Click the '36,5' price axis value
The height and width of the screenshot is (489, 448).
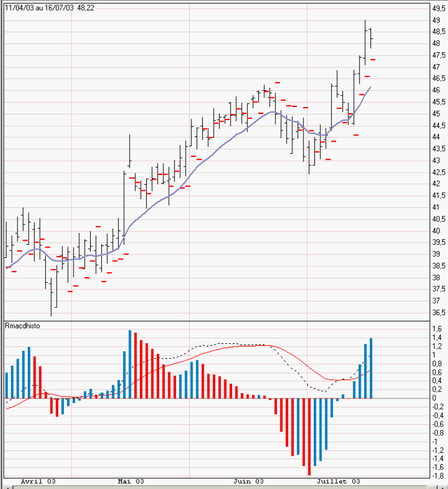tap(438, 312)
